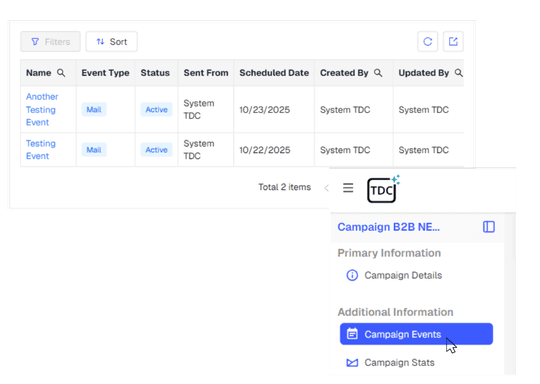Click Updated By System TDC in 10/22/2025 row

[x=424, y=150]
